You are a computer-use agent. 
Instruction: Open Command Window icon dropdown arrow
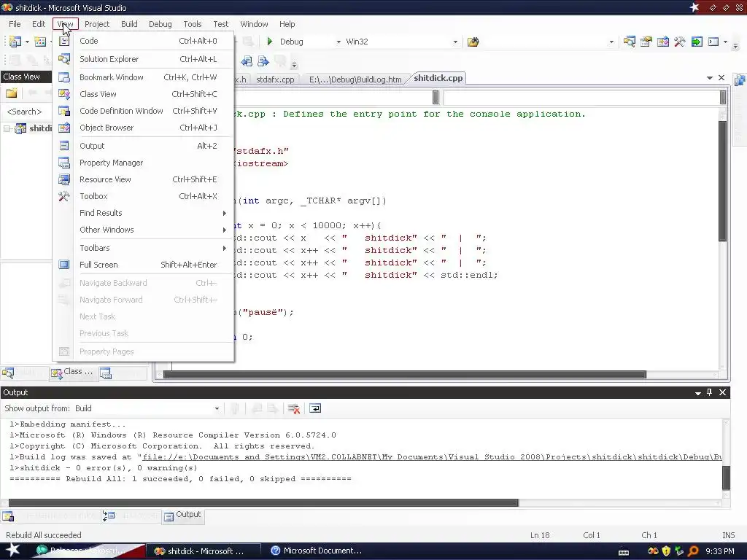coord(726,42)
